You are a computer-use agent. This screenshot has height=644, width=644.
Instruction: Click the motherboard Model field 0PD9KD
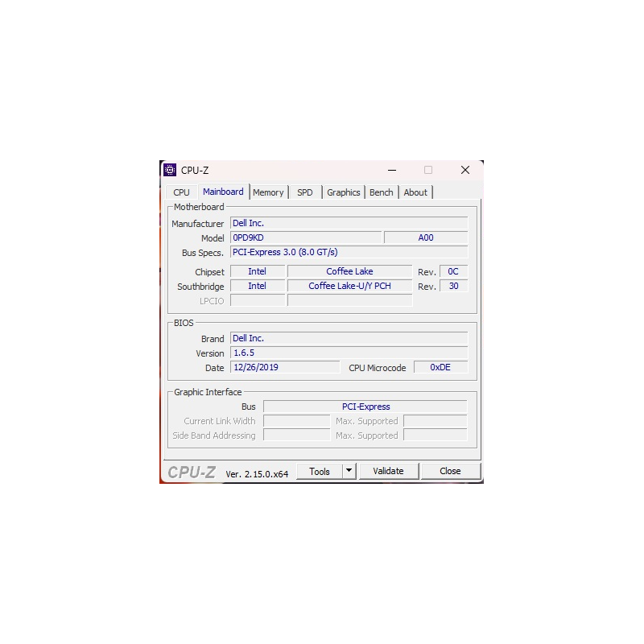tap(305, 237)
